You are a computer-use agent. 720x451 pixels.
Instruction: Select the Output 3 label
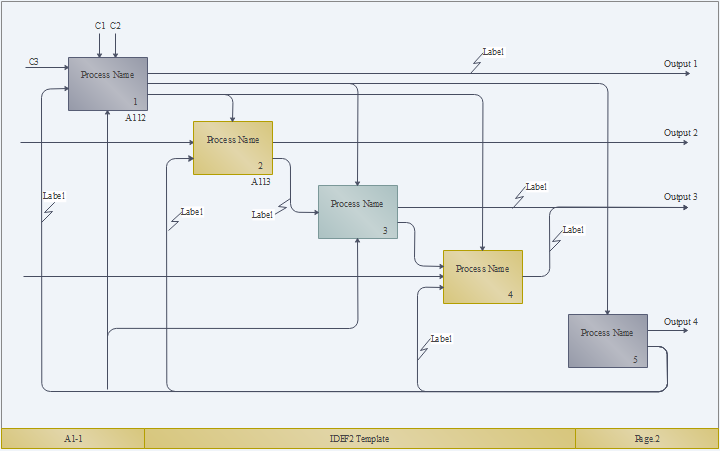[x=681, y=197]
